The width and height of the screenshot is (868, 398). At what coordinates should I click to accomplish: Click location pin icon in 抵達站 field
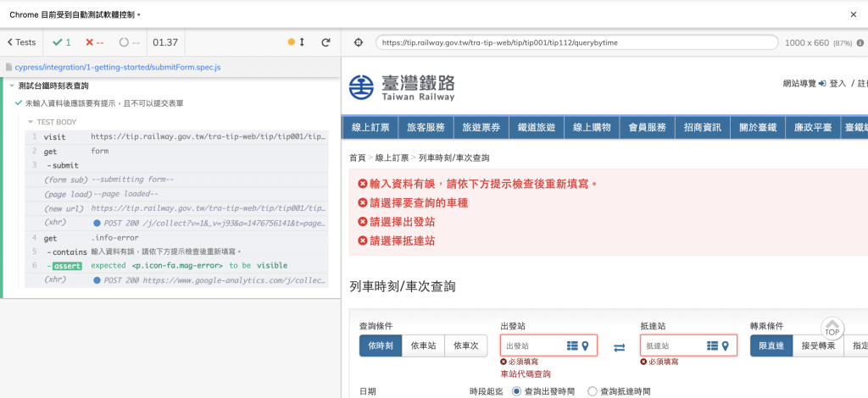726,346
